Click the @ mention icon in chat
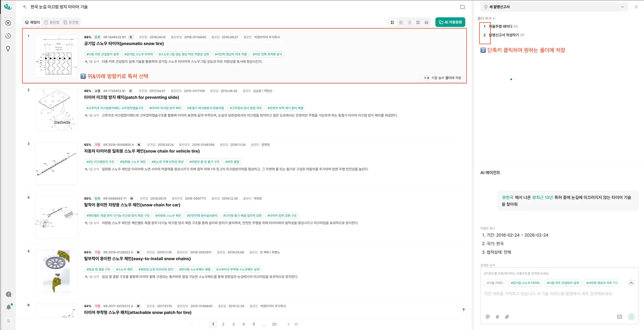 click(488, 317)
